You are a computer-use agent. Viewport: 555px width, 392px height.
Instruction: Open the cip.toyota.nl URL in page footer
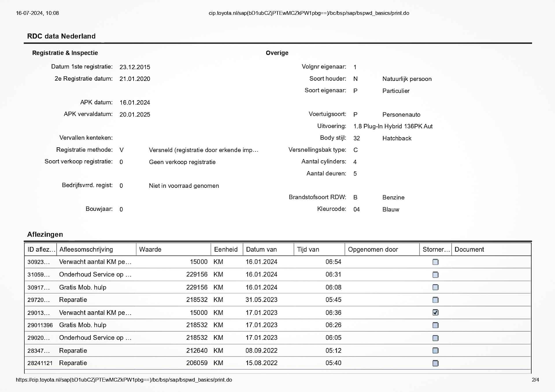pos(124,380)
